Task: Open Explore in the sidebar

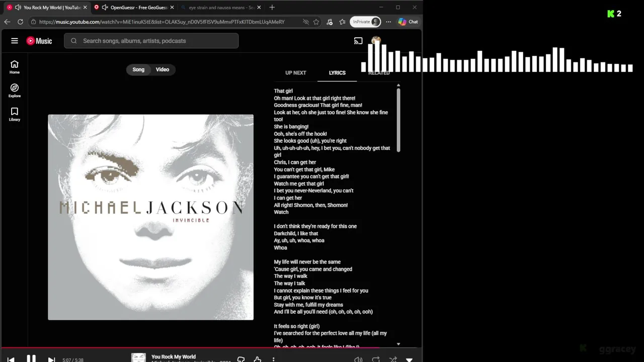Action: point(15,90)
